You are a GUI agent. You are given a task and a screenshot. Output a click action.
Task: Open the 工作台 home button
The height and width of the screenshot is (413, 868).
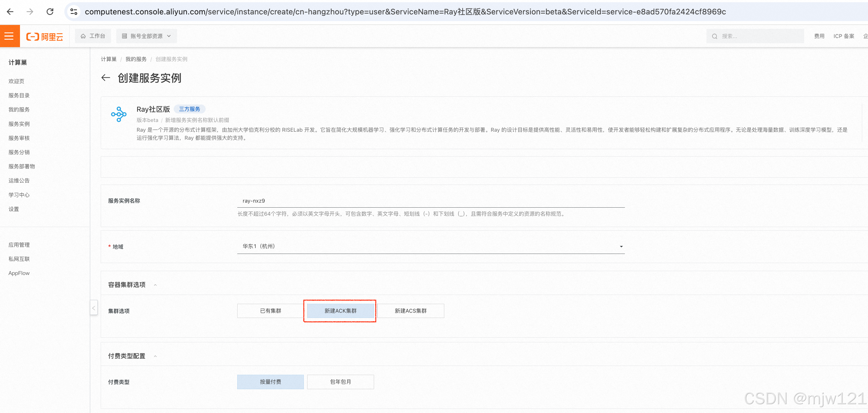pyautogui.click(x=93, y=36)
